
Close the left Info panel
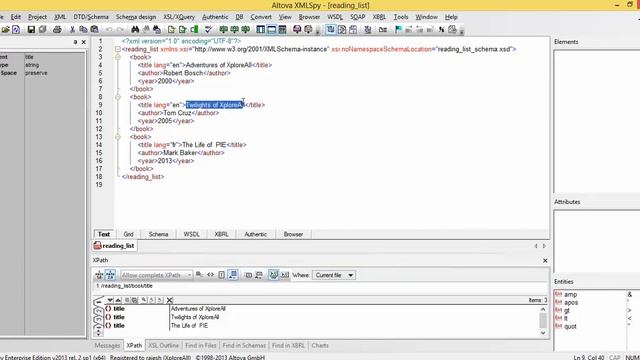(84, 42)
